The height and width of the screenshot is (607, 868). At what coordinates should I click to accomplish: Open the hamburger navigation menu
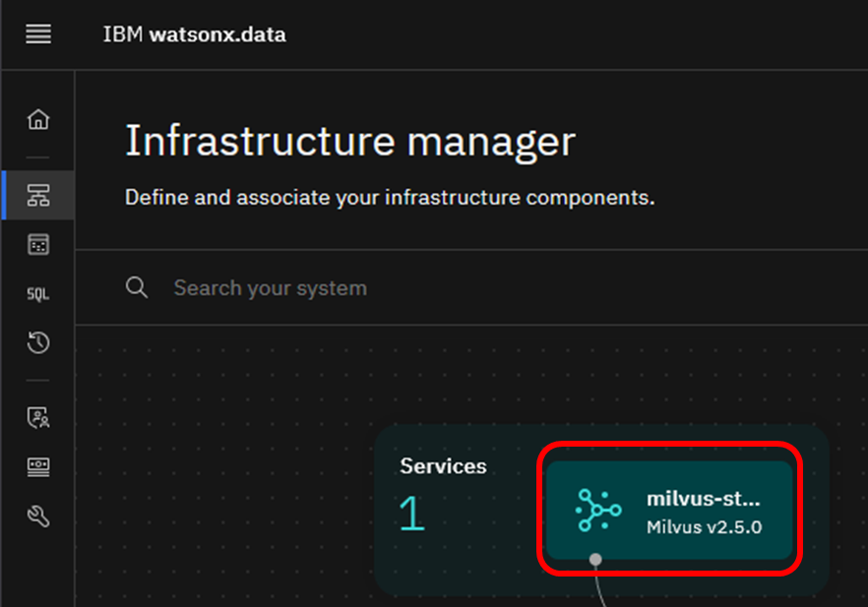38,34
